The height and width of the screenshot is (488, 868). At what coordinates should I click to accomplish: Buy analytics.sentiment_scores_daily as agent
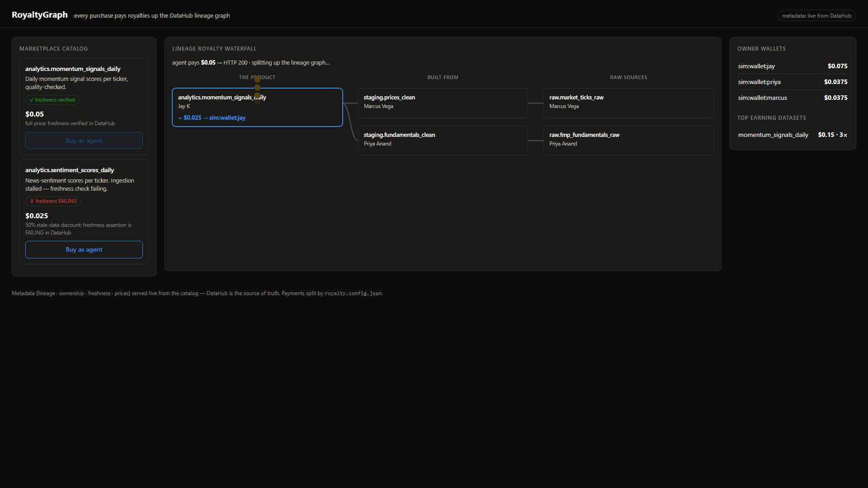[x=84, y=249]
